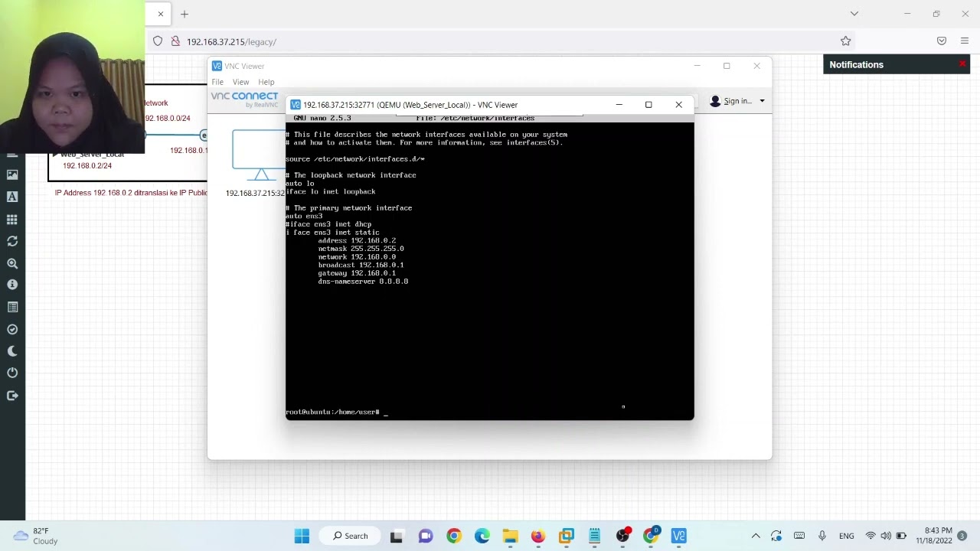Maximize the QEMU Web_Server_Local VNC window
Screen dimensions: 980x551
pos(648,105)
